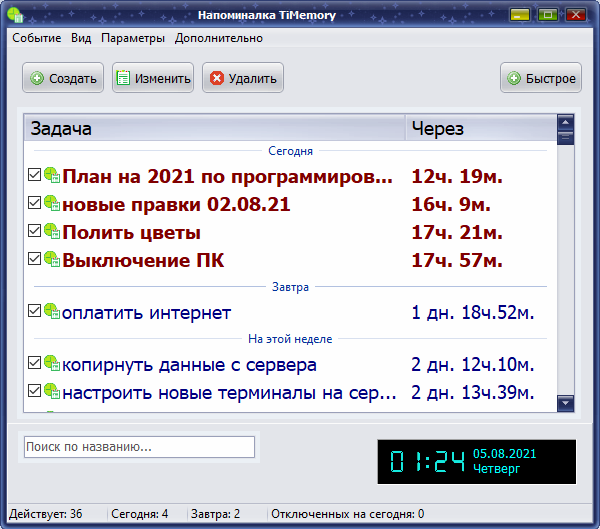The image size is (600, 529).
Task: Click the На этой неделе group header
Action: [290, 339]
